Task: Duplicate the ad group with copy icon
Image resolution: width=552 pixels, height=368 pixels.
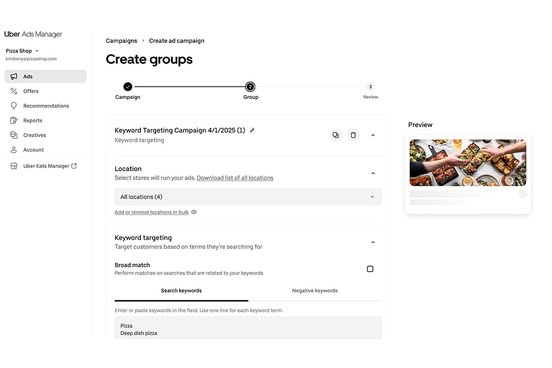Action: pyautogui.click(x=335, y=135)
